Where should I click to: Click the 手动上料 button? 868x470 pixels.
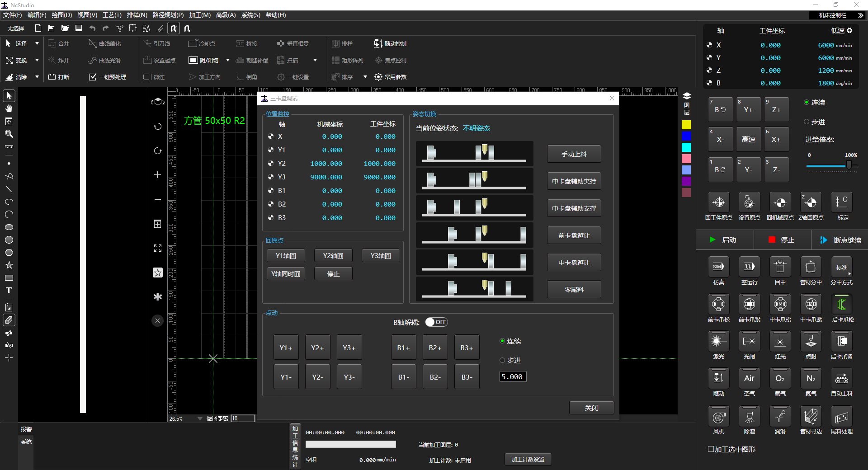tap(574, 154)
